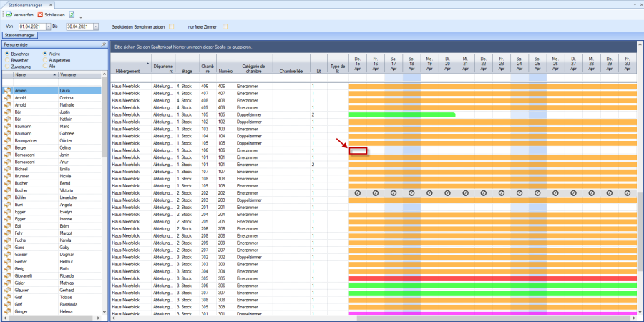Click the Personenliste scrollbar down arrow
The width and height of the screenshot is (644, 322).
click(104, 312)
